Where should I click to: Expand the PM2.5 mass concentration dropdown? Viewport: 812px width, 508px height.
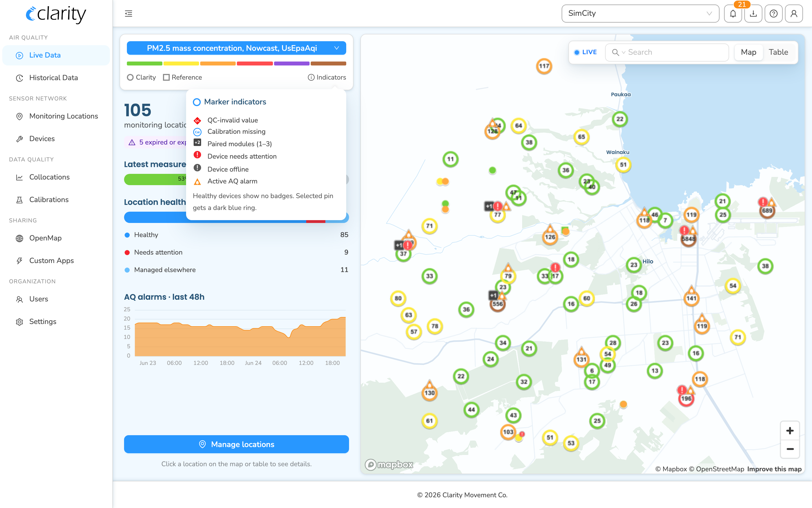click(x=236, y=48)
